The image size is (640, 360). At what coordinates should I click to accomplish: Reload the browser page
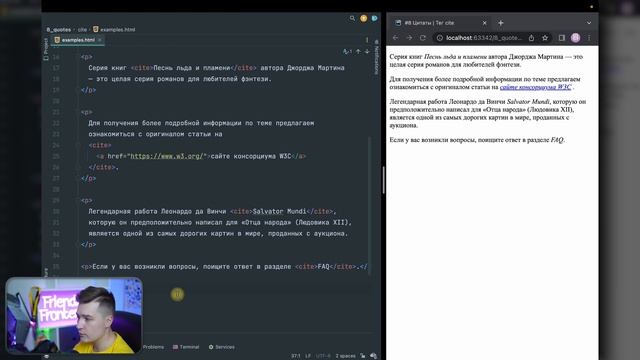pos(423,38)
